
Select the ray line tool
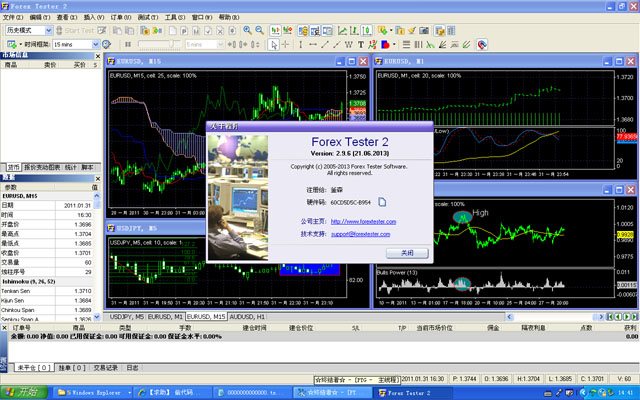click(x=337, y=44)
